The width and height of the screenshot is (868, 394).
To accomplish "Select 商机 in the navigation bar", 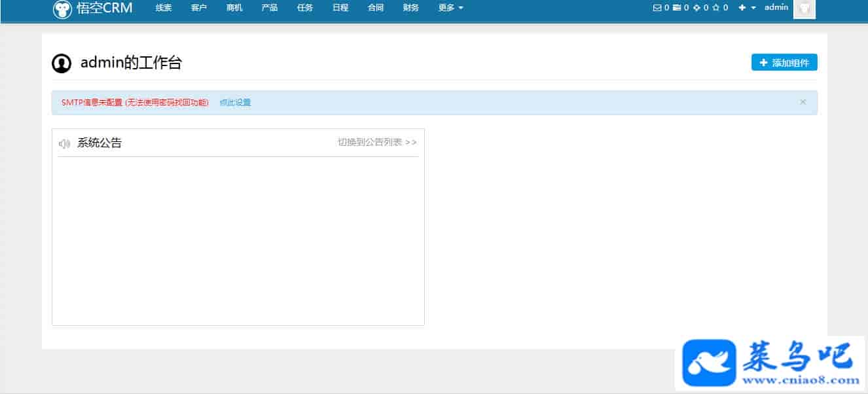I will coord(234,8).
